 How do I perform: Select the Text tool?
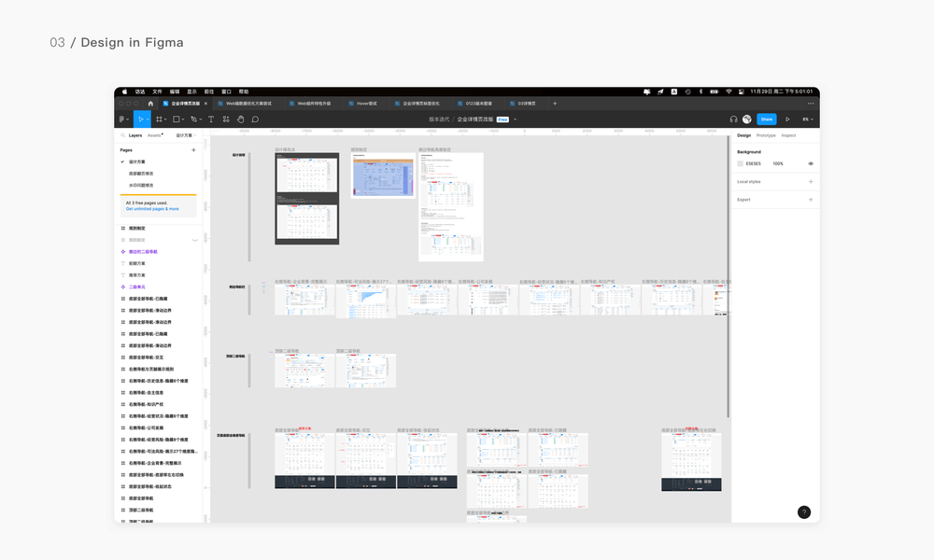pyautogui.click(x=211, y=119)
